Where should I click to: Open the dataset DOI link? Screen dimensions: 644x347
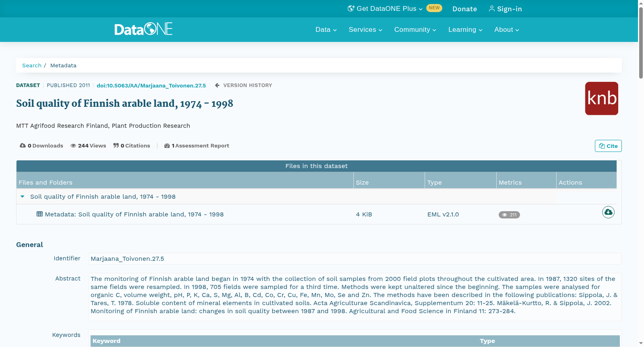point(151,85)
